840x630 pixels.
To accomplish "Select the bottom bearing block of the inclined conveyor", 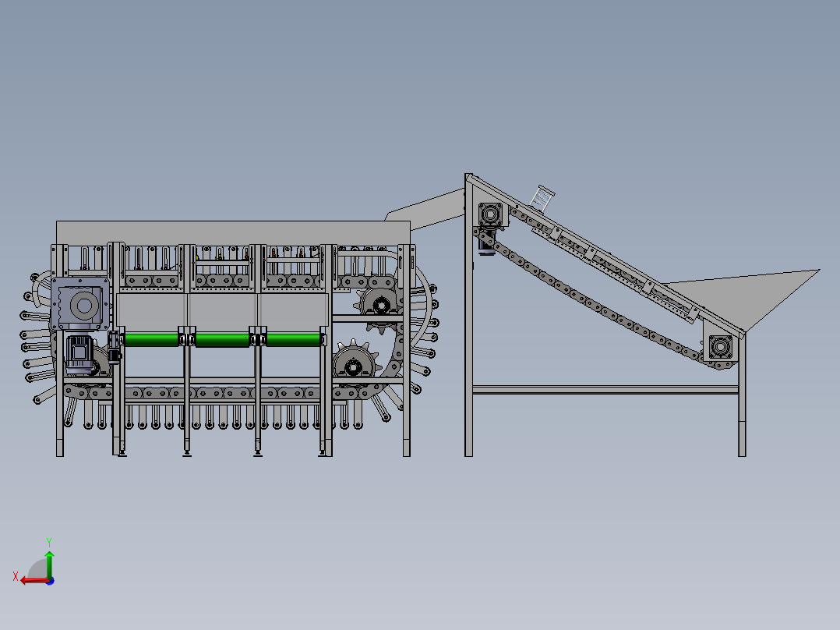I will (720, 347).
